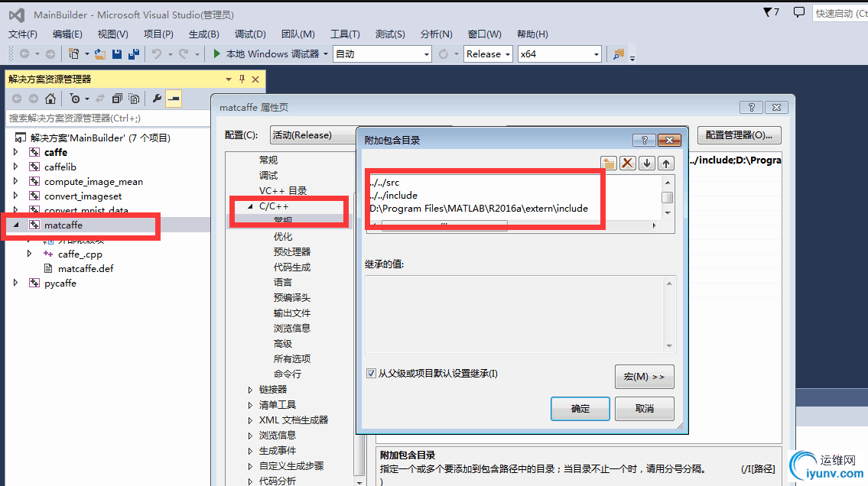Click the navigate backward toolbar icon
This screenshot has width=868, height=486.
click(x=24, y=53)
